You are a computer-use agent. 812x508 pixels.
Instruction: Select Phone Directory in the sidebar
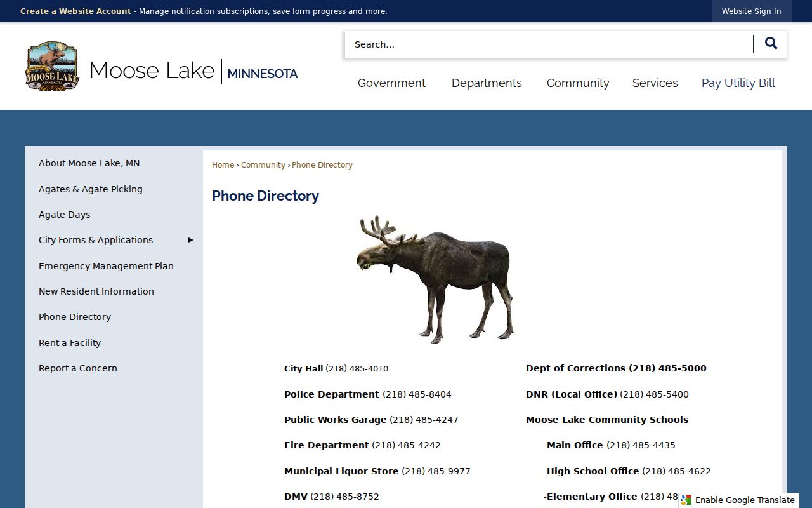(75, 317)
